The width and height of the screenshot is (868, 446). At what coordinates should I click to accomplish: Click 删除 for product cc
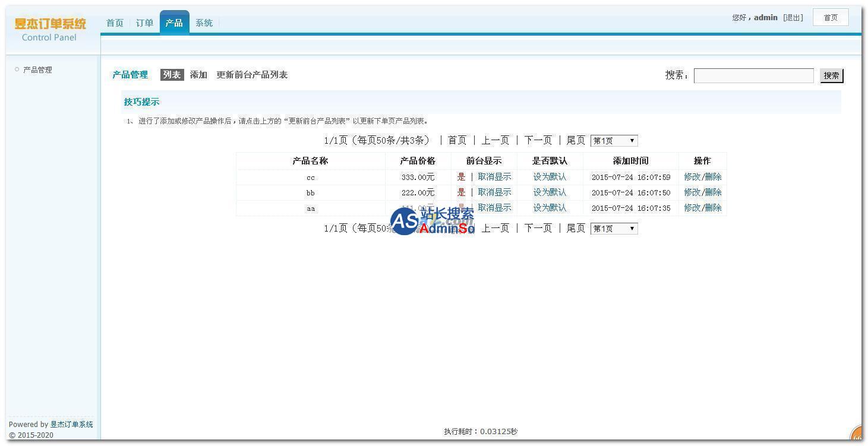point(713,177)
